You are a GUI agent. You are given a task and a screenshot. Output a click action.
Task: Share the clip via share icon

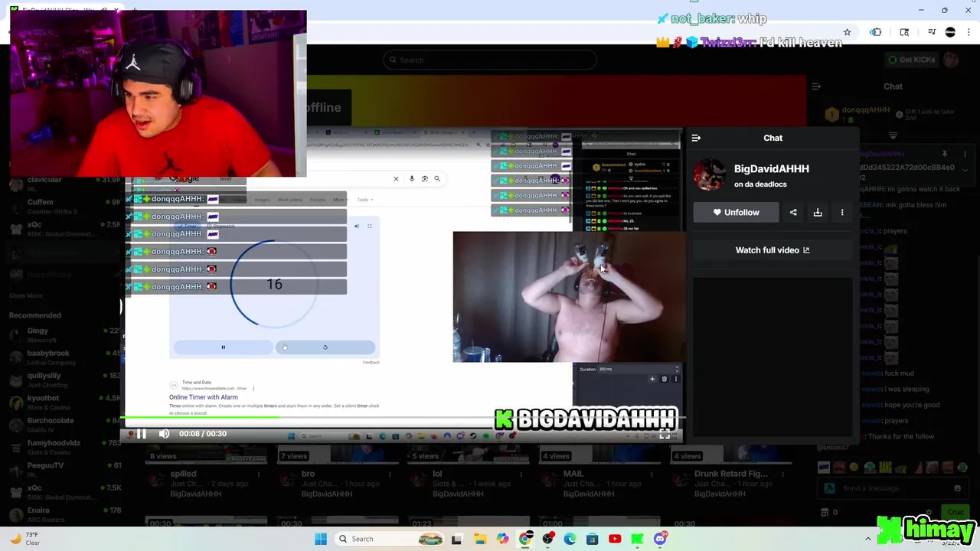tap(793, 212)
